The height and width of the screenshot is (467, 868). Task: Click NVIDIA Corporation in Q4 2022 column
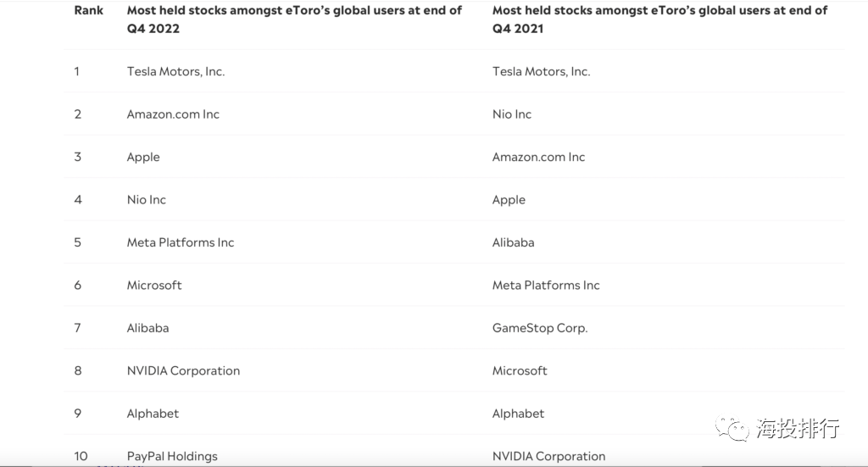pos(183,370)
